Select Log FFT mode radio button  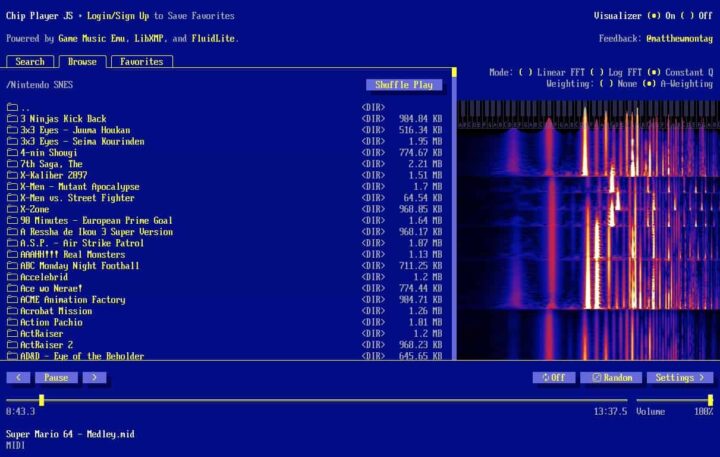[x=597, y=72]
